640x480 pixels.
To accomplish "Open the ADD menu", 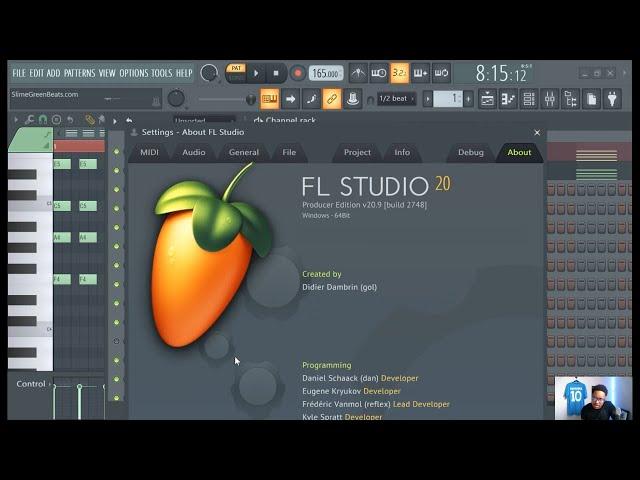I will pyautogui.click(x=53, y=73).
